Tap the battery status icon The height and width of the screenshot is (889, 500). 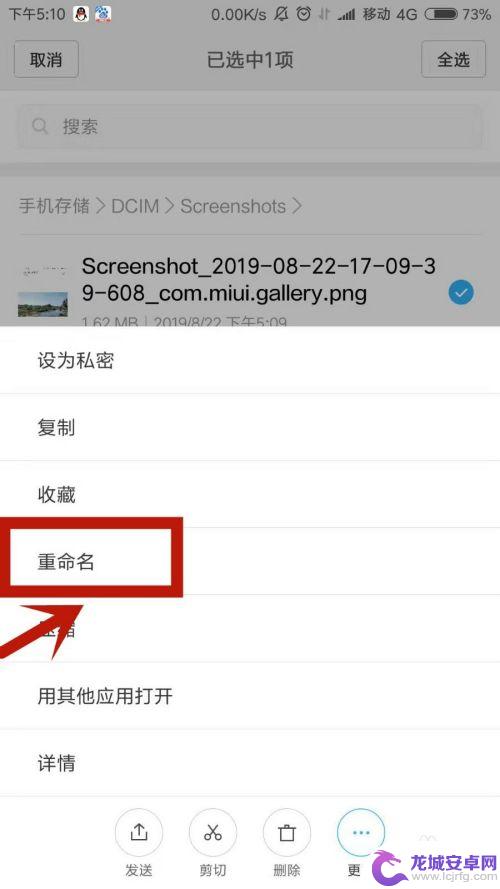(x=441, y=14)
